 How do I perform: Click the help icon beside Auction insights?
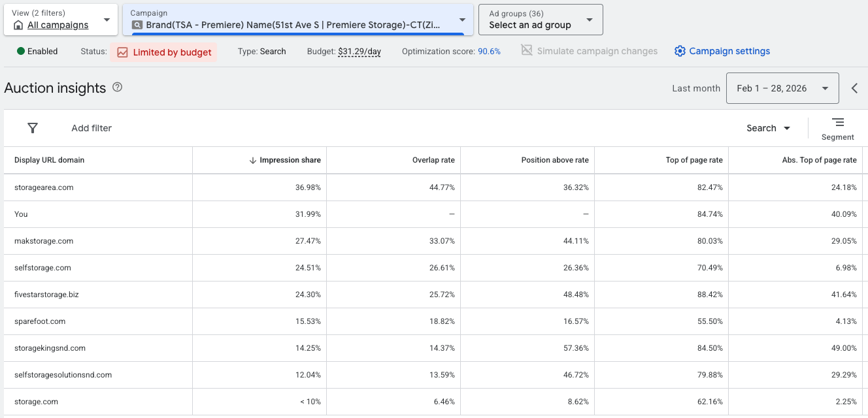118,88
